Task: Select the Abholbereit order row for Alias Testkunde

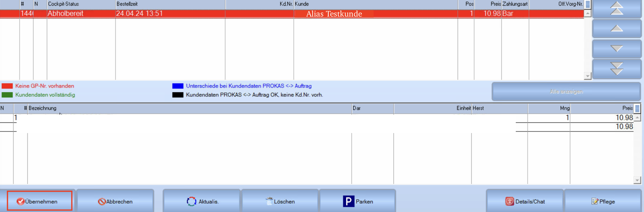Action: pos(292,14)
